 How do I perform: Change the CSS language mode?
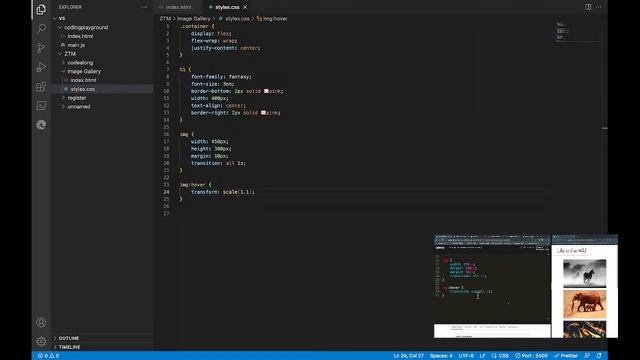coord(500,356)
